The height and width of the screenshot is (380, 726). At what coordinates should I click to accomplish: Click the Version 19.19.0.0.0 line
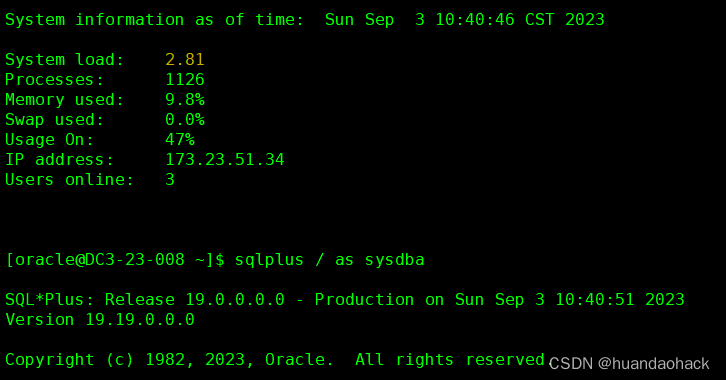pyautogui.click(x=100, y=319)
